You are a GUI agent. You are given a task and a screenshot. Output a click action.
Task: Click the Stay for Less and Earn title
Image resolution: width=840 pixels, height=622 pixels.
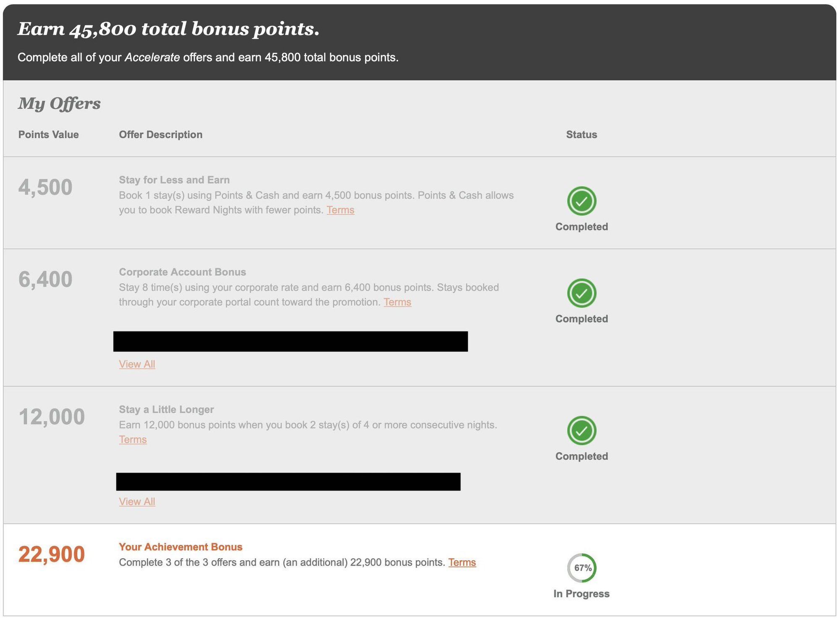[174, 180]
